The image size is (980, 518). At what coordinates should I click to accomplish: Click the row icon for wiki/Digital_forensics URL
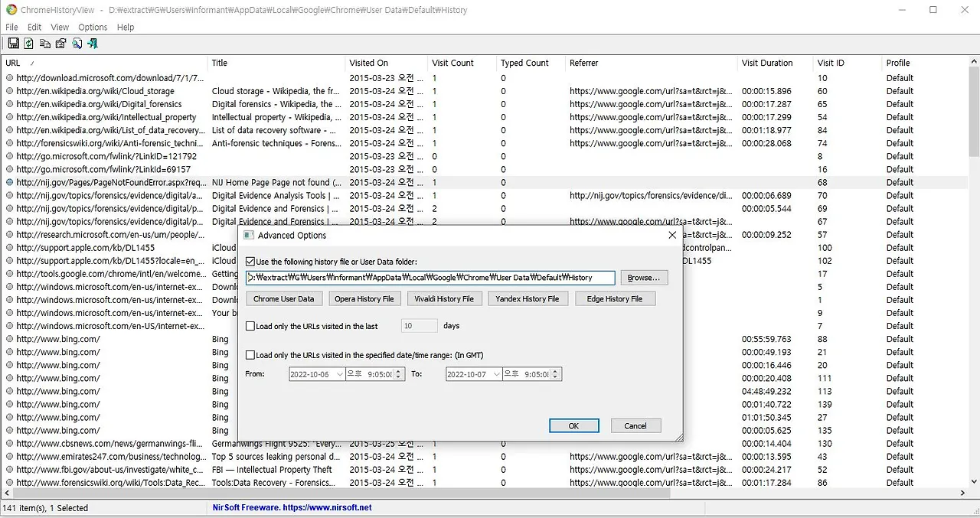(x=10, y=104)
